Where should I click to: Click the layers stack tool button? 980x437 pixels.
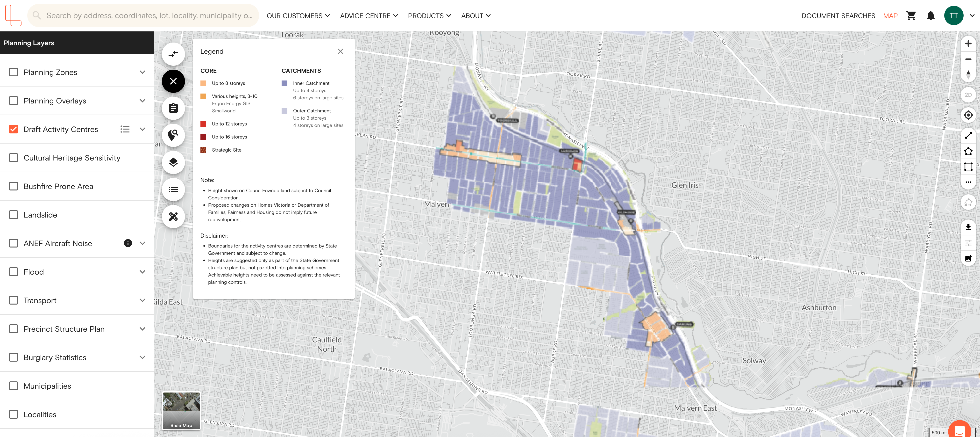[x=173, y=162]
